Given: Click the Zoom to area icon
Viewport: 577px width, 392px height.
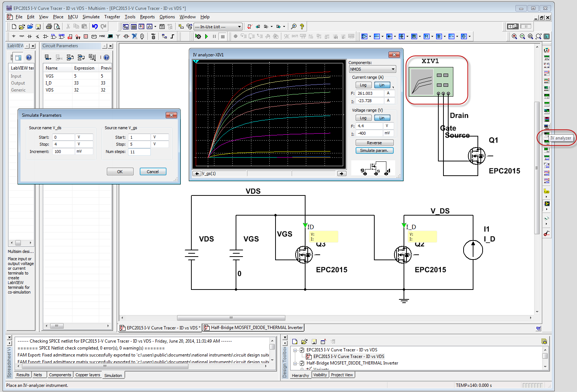Looking at the screenshot, I should click(x=531, y=37).
